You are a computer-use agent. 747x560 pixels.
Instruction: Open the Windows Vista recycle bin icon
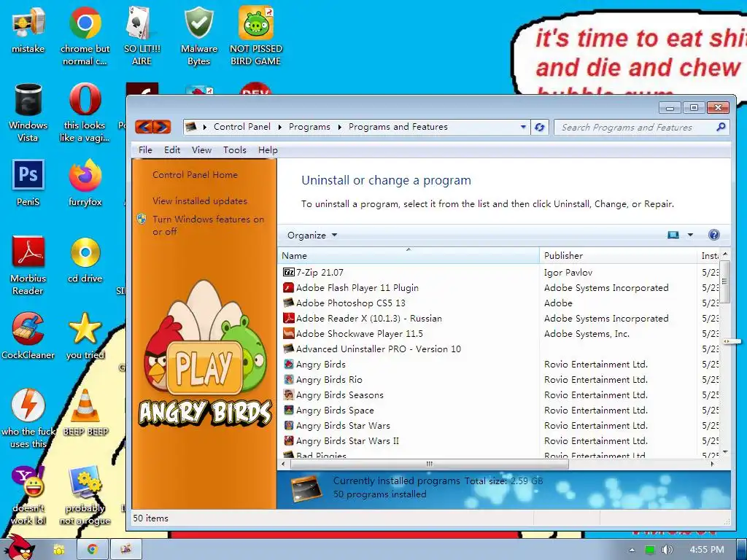pyautogui.click(x=28, y=112)
